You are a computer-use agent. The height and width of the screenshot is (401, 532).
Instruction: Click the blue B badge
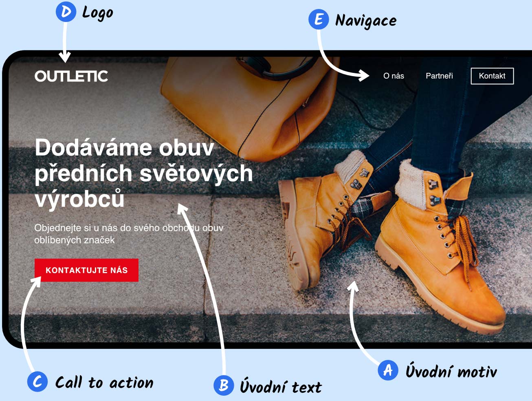click(224, 385)
